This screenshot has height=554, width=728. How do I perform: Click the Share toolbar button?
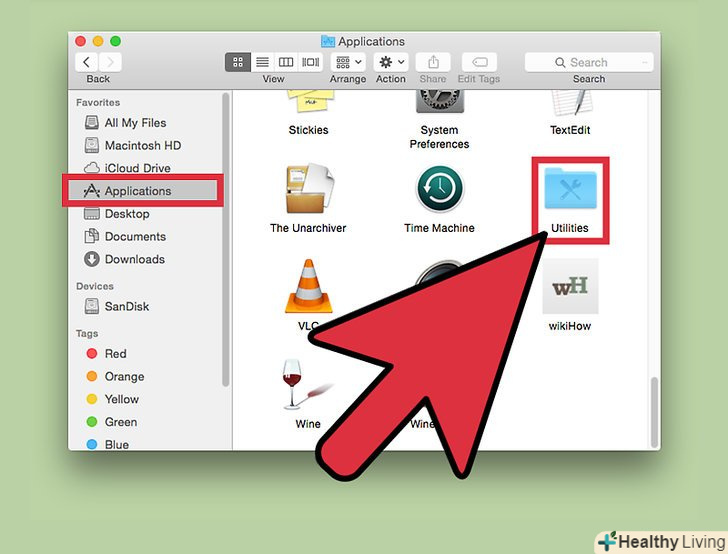coord(433,62)
